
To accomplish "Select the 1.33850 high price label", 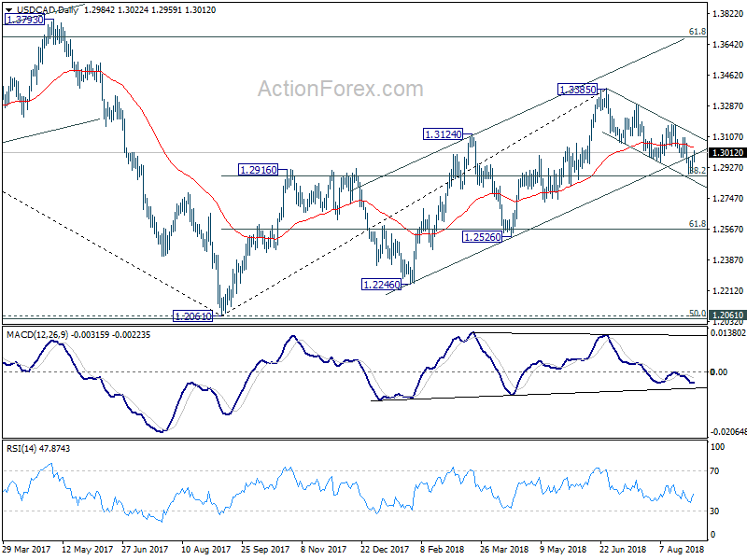I will [577, 90].
